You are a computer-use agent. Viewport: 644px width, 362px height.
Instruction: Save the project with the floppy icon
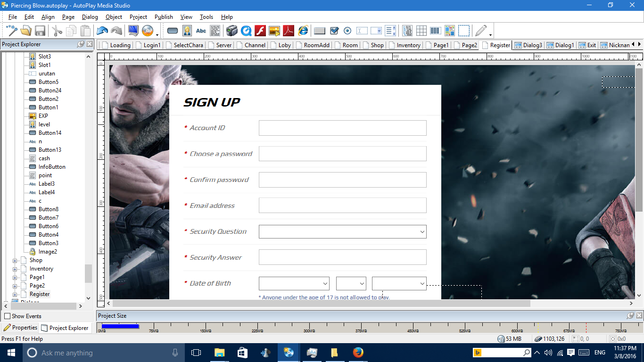(40, 31)
